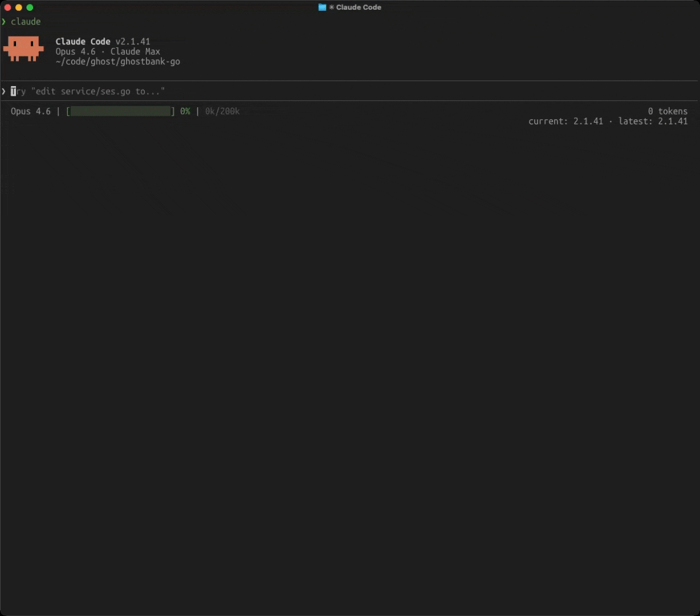
Task: Click the 0k/200k context counter
Action: click(222, 111)
